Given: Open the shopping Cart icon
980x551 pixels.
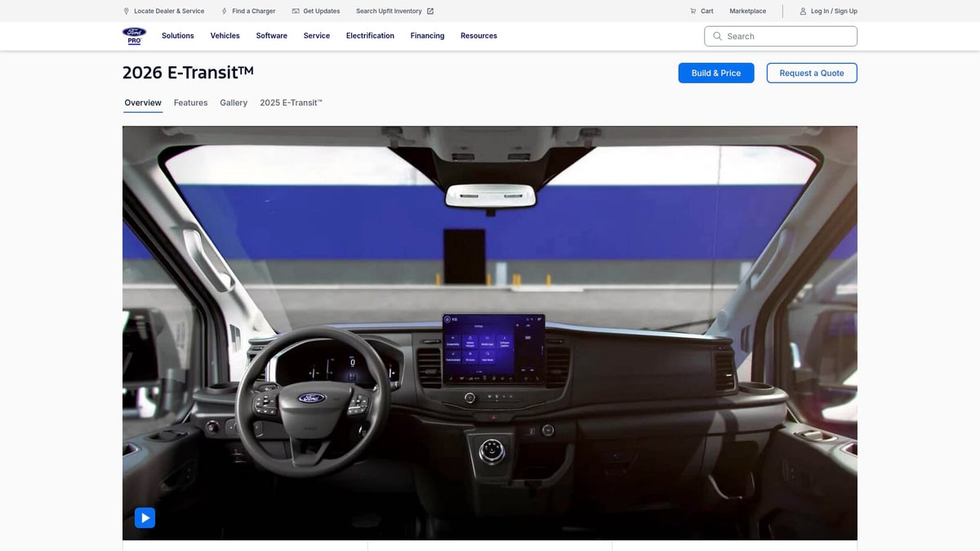Looking at the screenshot, I should point(693,11).
